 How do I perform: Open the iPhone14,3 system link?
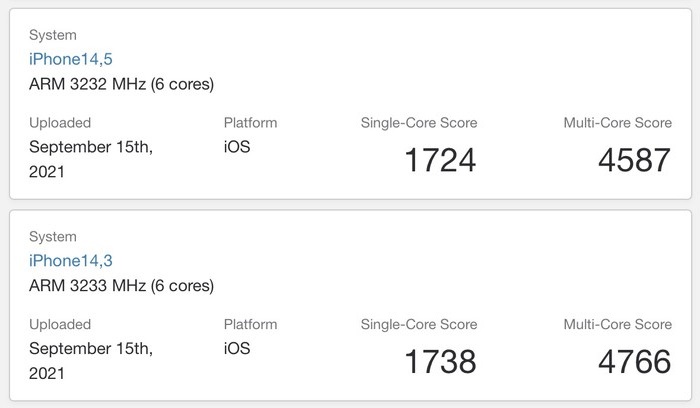70,261
